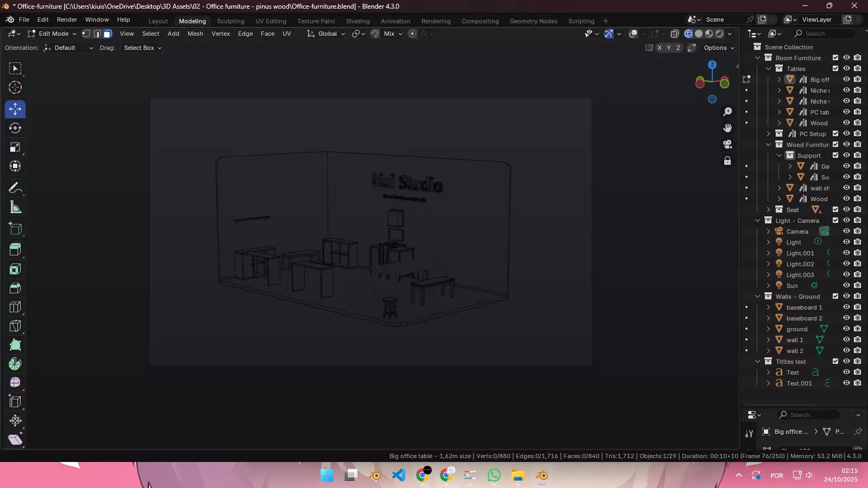Select the Inset Faces tool

[15, 269]
